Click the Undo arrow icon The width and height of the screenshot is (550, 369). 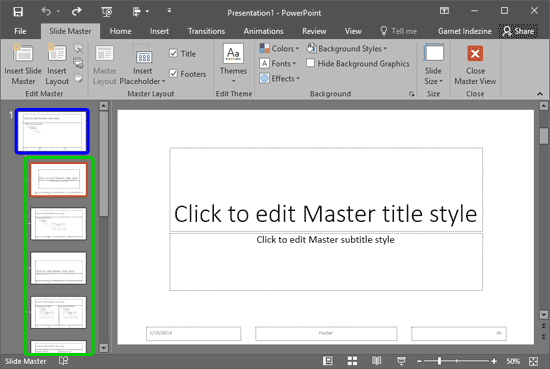(46, 12)
